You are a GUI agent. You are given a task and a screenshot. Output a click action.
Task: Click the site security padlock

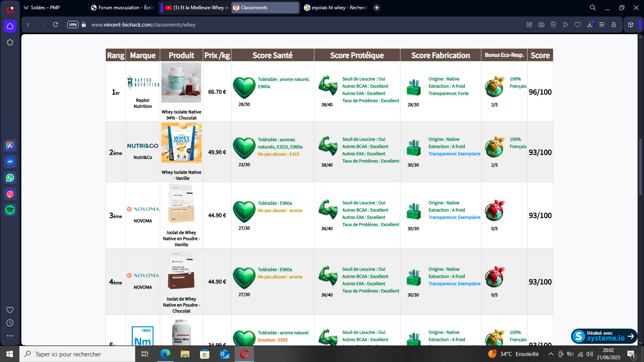(84, 25)
